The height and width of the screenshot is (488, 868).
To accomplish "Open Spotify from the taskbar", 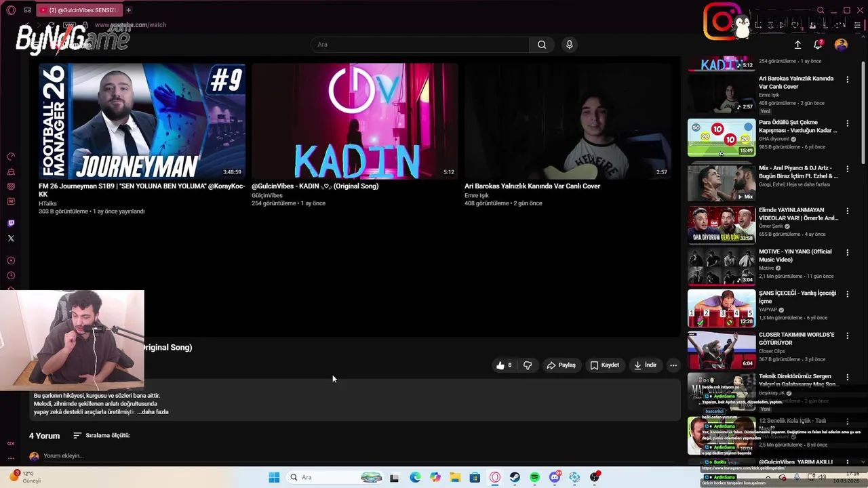I will tap(534, 477).
